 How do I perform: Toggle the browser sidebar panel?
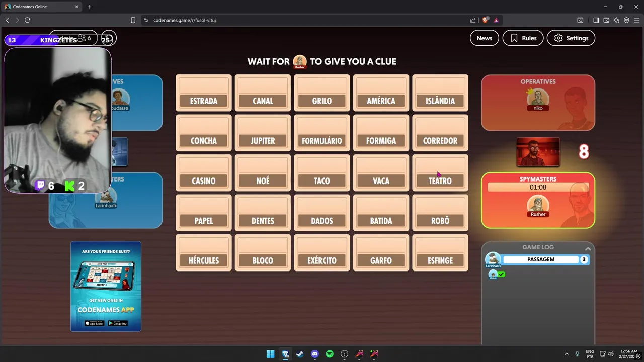tap(596, 20)
